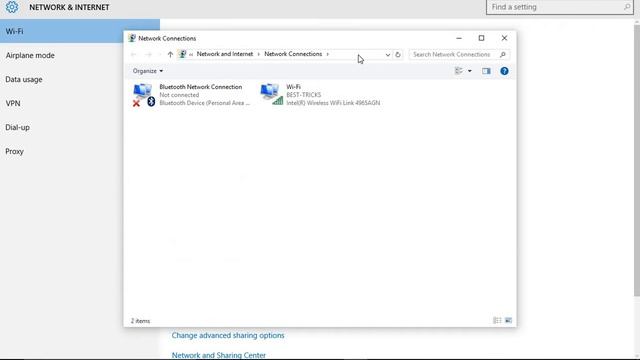
Task: Open Help with question mark icon
Action: tap(504, 71)
